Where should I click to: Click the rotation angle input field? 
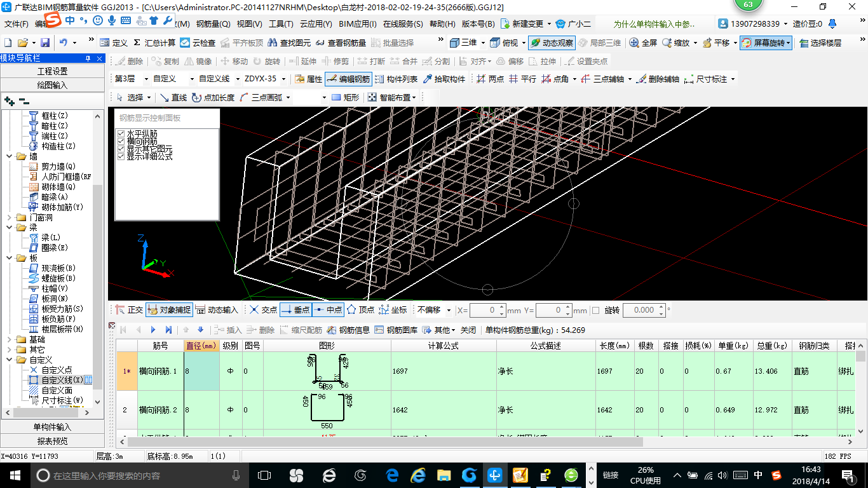coord(644,310)
